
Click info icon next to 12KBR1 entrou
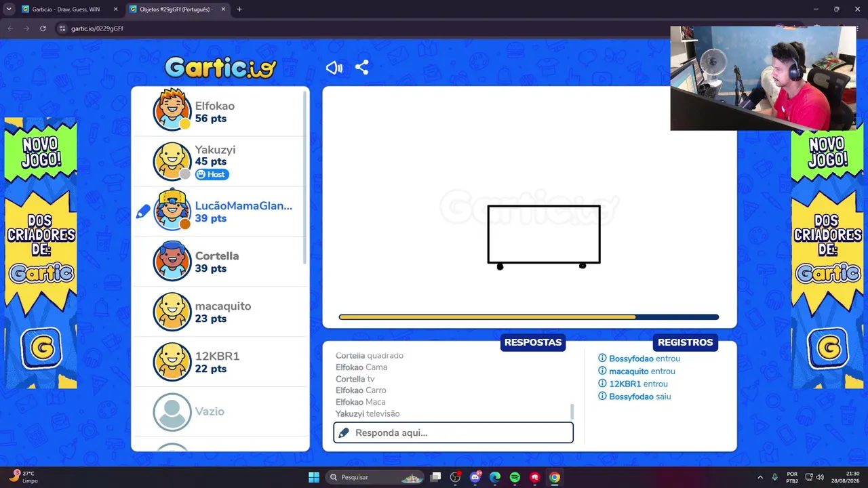coord(602,384)
